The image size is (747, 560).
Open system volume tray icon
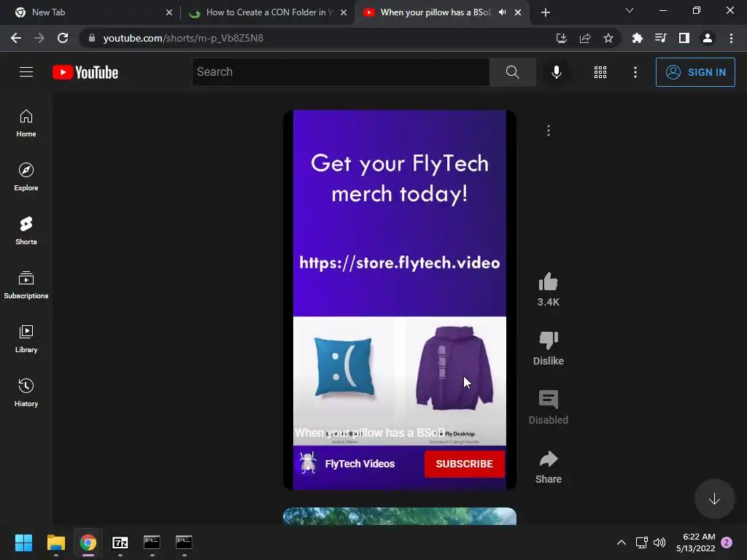(x=659, y=542)
